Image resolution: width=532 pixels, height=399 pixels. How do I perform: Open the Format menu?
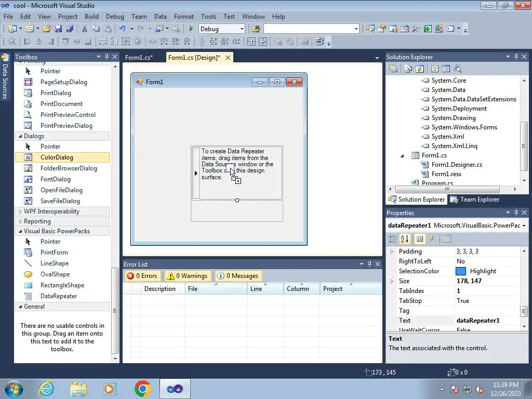[183, 17]
